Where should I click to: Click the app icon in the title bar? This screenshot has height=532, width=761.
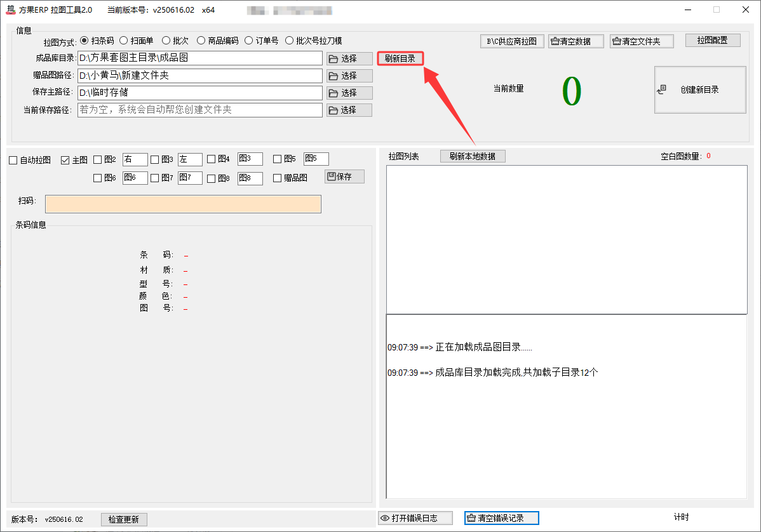[11, 10]
